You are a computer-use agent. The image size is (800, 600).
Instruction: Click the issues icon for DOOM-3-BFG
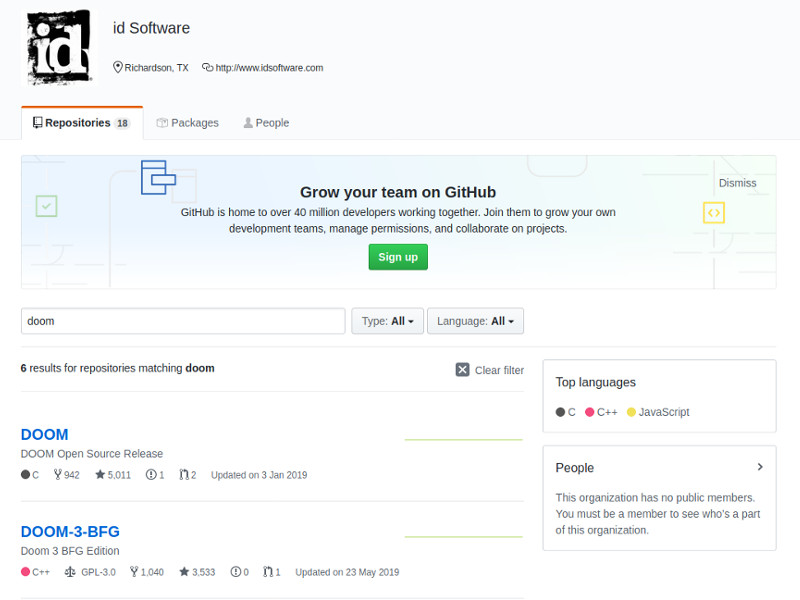point(236,572)
